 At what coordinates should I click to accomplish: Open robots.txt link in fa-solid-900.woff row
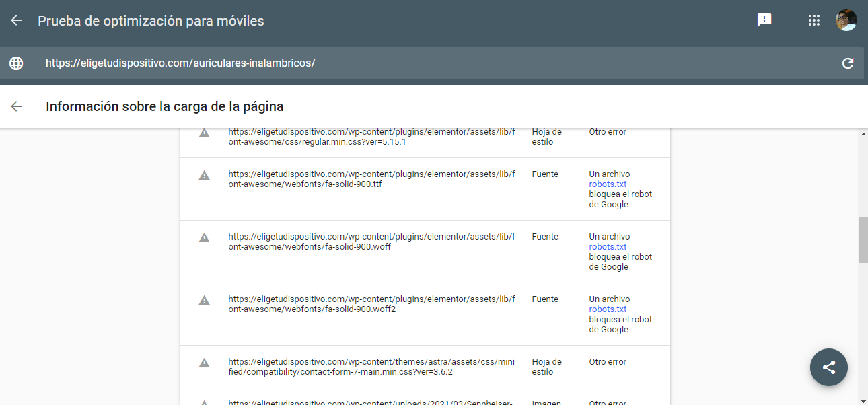608,247
